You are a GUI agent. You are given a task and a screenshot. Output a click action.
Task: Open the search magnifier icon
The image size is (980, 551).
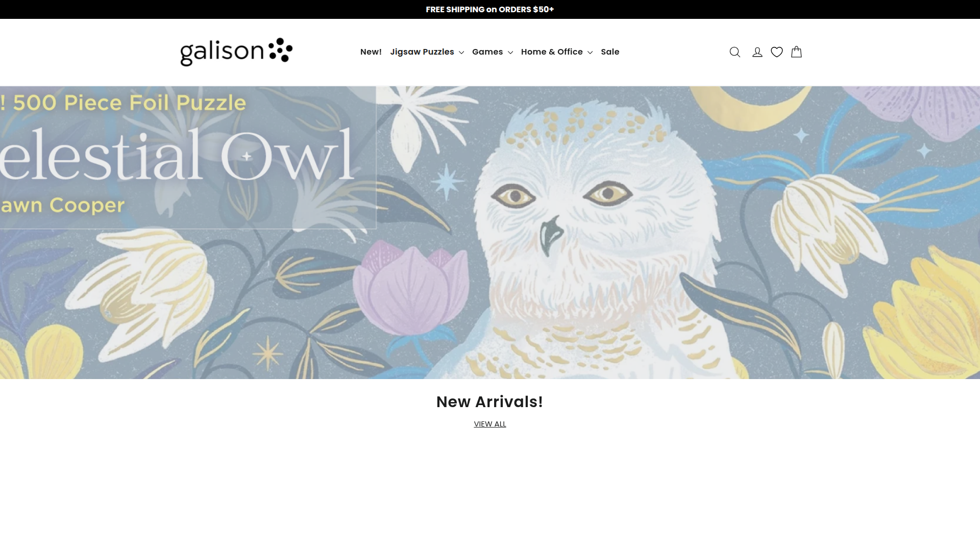[734, 52]
